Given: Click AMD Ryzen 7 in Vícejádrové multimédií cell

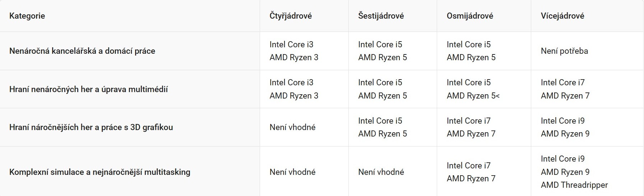Looking at the screenshot, I should [x=565, y=96].
